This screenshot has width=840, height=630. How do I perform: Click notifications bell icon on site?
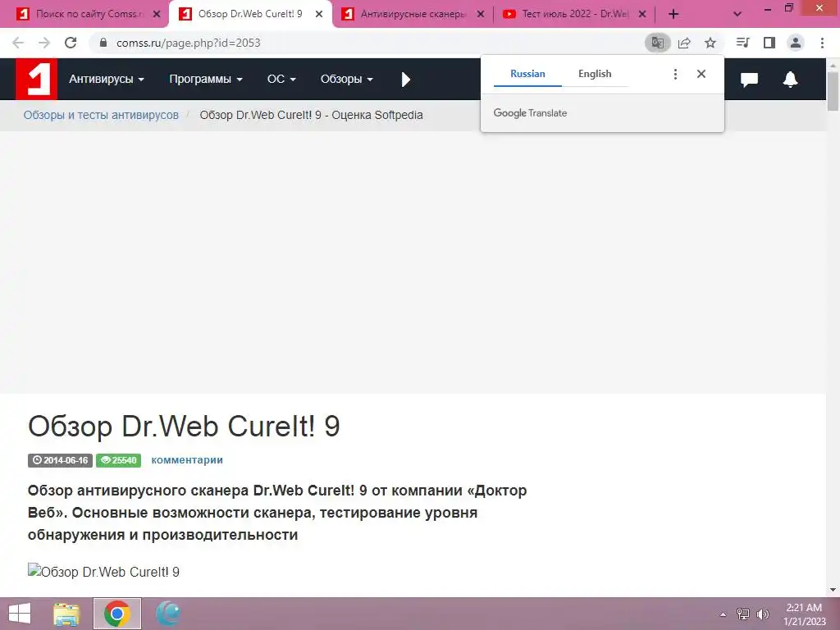pos(790,80)
